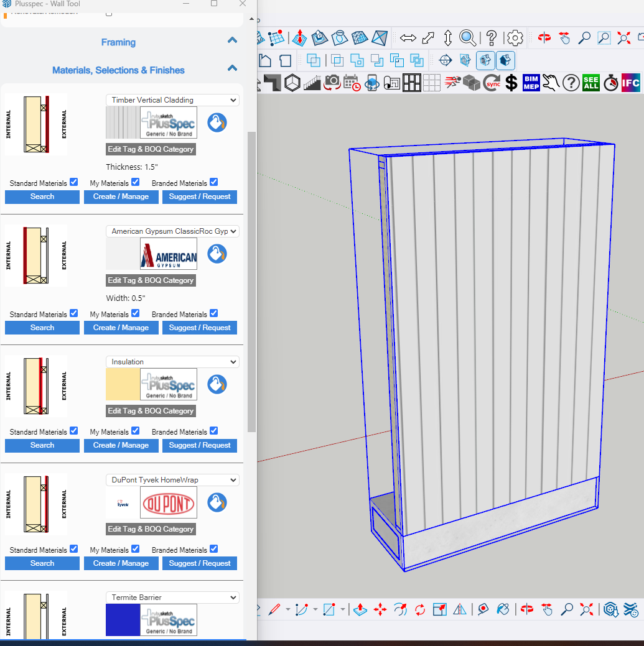
Task: Uncheck Standard Materials under Timber Vertical Cladding
Action: click(x=74, y=182)
